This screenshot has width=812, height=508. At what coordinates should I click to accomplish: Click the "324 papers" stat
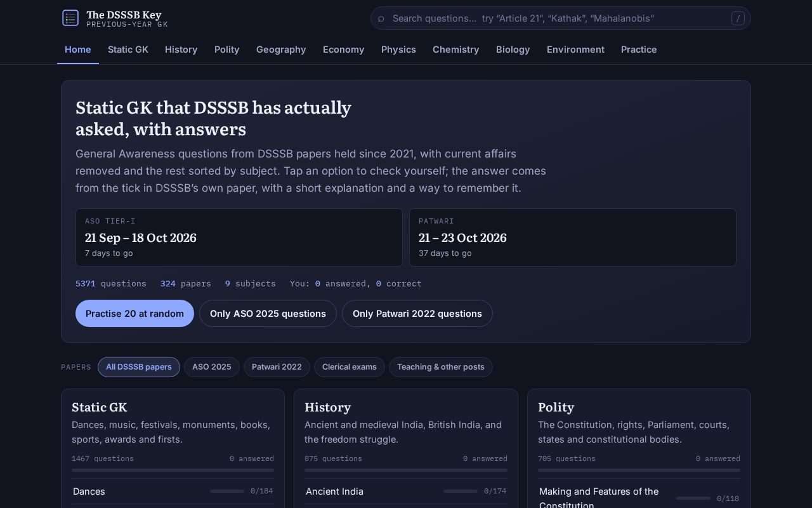[x=186, y=284]
